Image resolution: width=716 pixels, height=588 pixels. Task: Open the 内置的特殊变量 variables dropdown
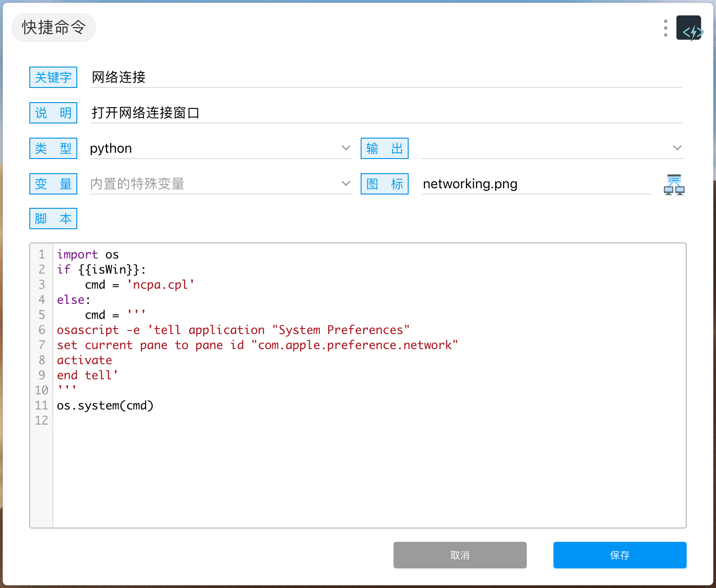click(346, 183)
